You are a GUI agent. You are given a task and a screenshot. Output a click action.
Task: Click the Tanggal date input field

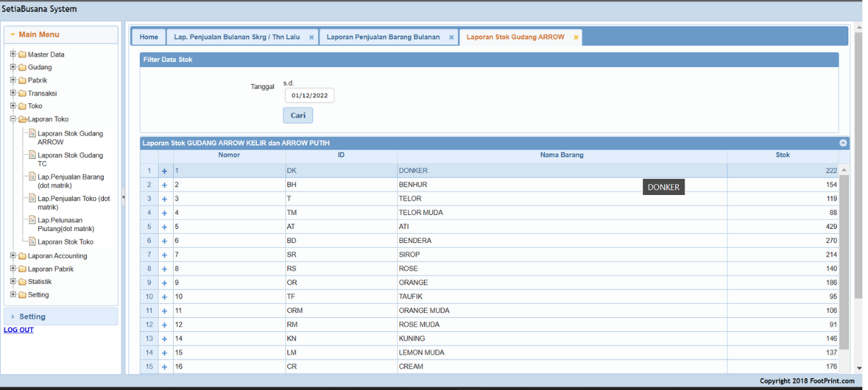[x=309, y=95]
